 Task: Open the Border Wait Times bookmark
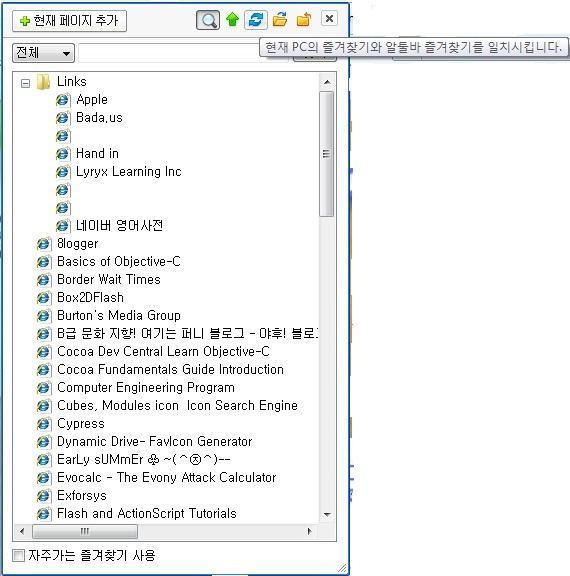pos(109,280)
